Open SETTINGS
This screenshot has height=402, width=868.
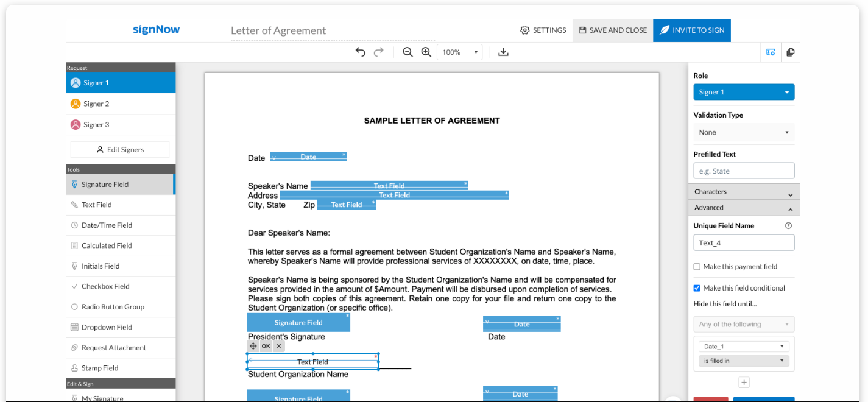click(543, 30)
